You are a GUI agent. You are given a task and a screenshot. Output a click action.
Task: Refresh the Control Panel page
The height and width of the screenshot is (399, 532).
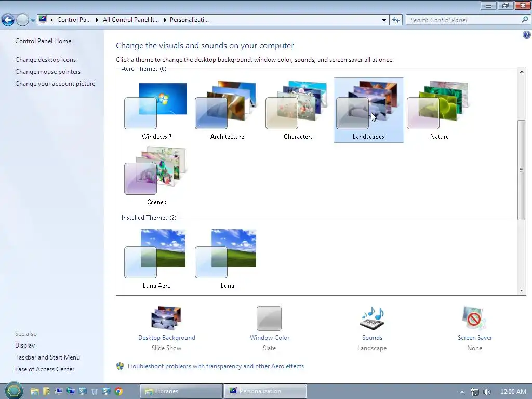(395, 20)
